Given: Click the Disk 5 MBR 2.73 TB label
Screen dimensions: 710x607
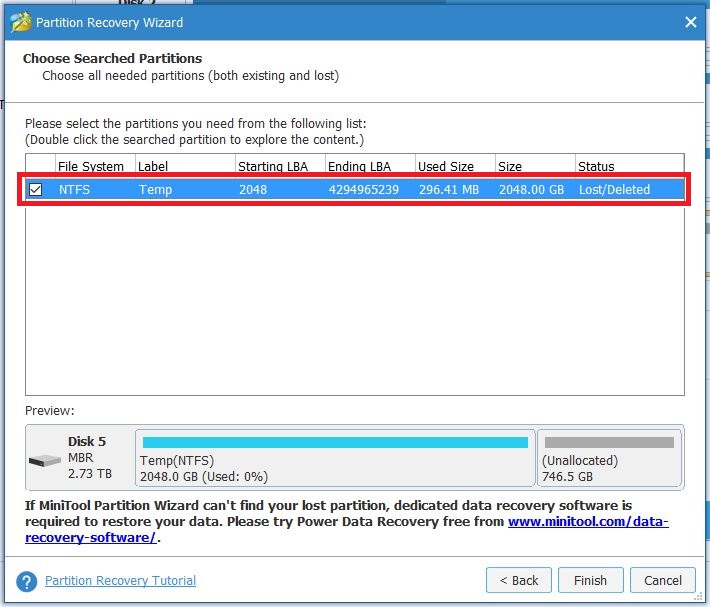Looking at the screenshot, I should pyautogui.click(x=89, y=457).
